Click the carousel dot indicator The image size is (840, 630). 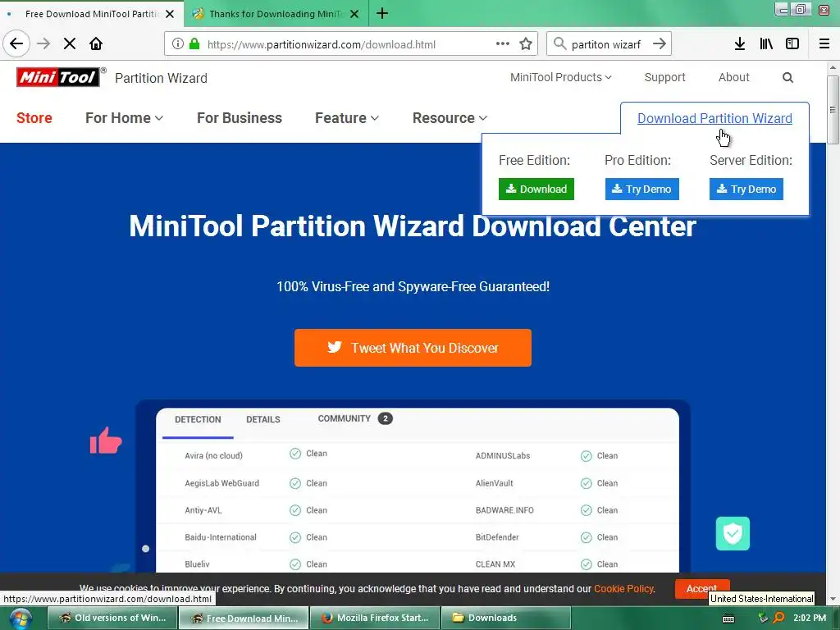tap(145, 549)
